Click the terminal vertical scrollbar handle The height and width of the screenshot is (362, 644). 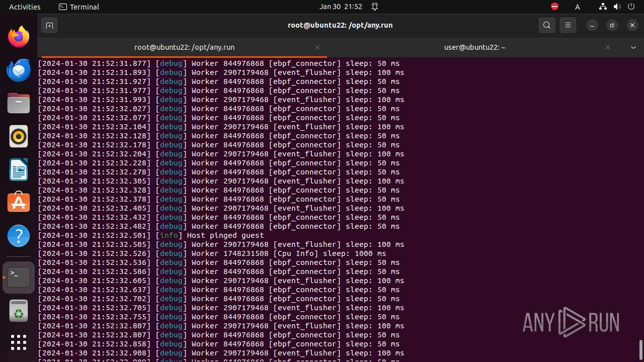click(x=640, y=350)
